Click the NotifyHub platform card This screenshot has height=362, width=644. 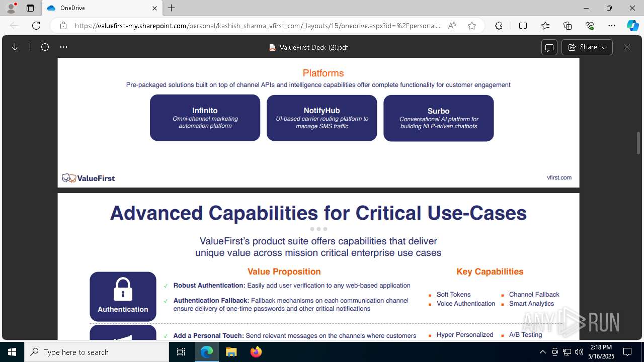click(x=321, y=118)
